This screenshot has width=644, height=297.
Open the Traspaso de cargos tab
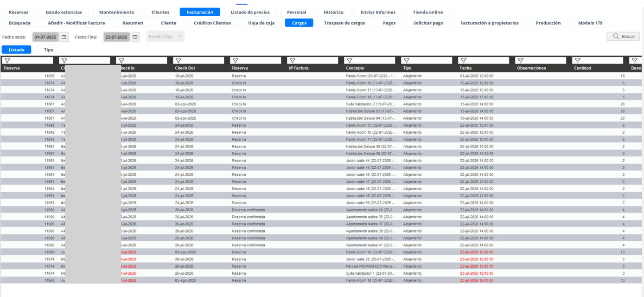click(344, 23)
